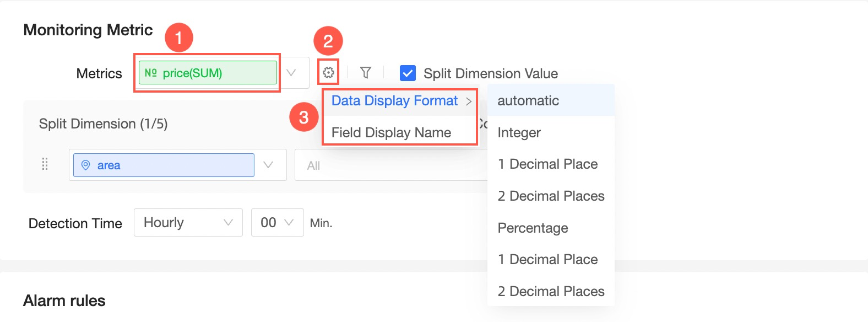Pick the first 1 Decimal Place option
This screenshot has height=322, width=868.
[547, 164]
